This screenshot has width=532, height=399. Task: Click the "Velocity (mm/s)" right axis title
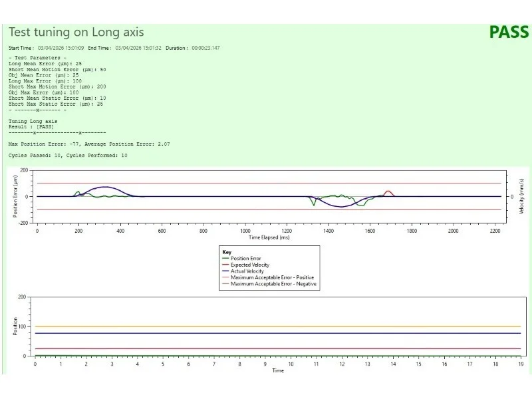click(x=521, y=196)
